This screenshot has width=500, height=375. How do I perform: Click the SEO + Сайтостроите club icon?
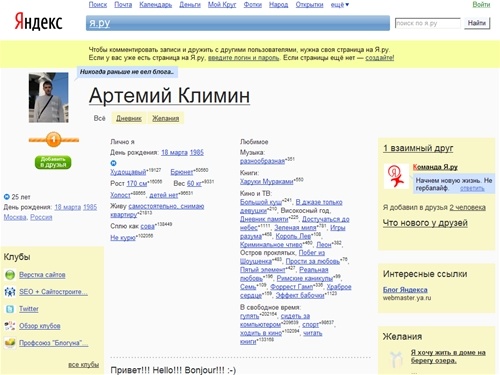pos(10,292)
